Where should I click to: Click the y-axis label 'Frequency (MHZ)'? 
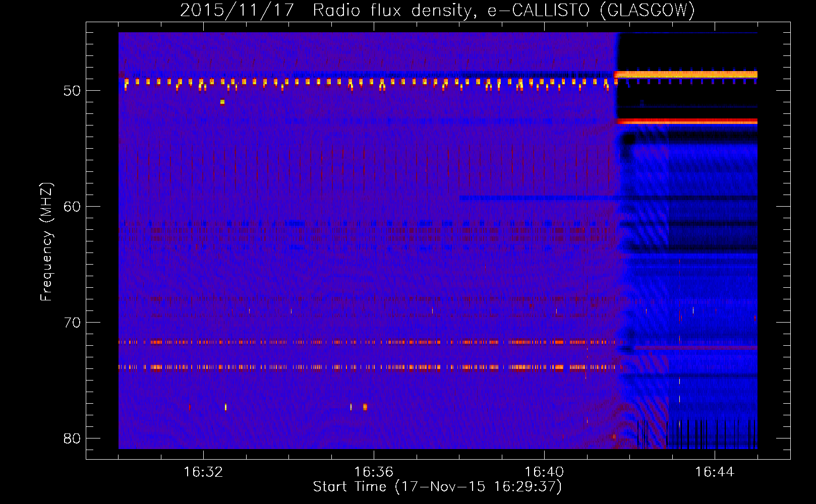click(46, 242)
